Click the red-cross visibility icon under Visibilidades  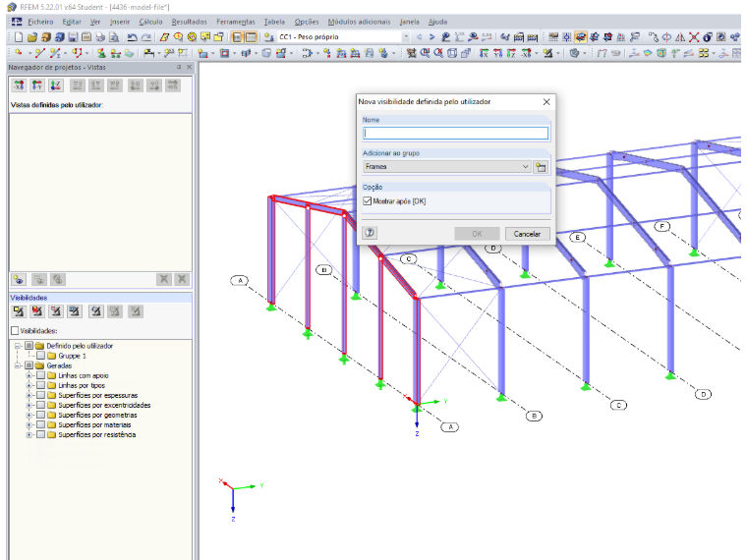pos(37,311)
